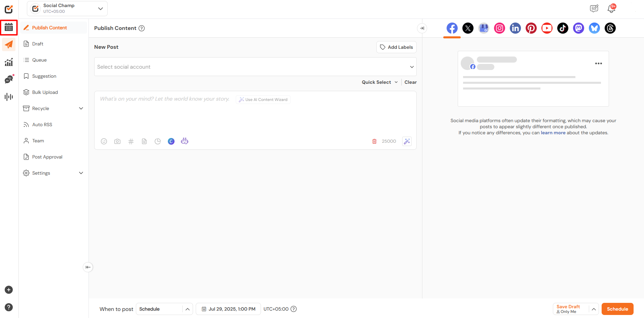Open the Social Champ workspace dropdown
This screenshot has height=318, width=644.
coord(67,8)
